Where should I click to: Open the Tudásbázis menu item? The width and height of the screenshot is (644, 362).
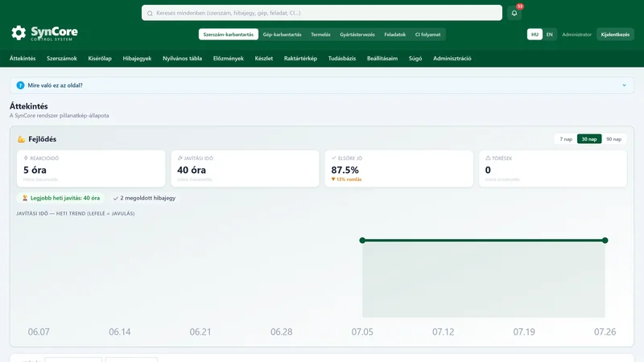[x=341, y=58]
